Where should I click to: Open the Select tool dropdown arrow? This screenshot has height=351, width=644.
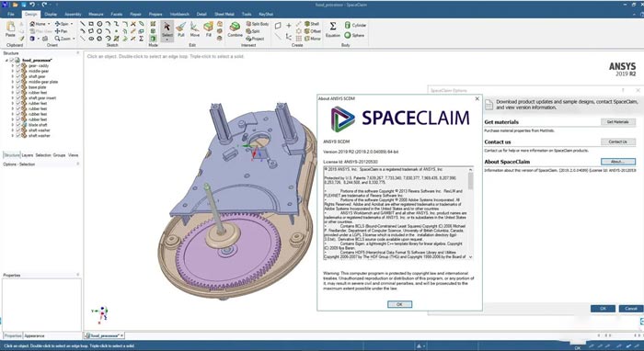pos(167,40)
